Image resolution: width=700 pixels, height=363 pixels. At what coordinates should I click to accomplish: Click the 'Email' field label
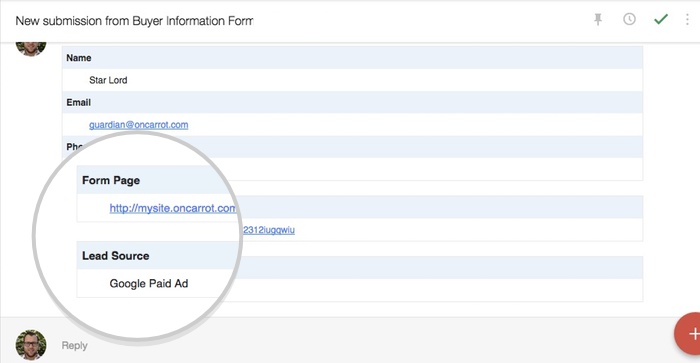click(x=79, y=102)
